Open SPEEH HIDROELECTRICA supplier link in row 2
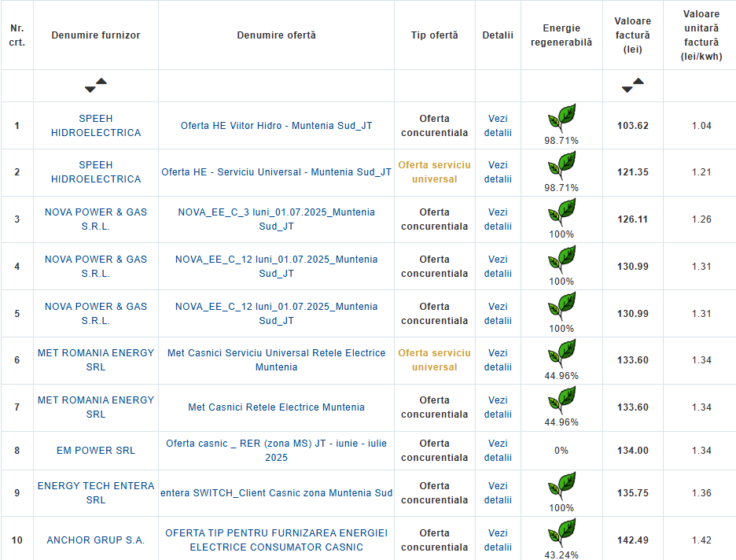736x560 pixels. coord(96,171)
